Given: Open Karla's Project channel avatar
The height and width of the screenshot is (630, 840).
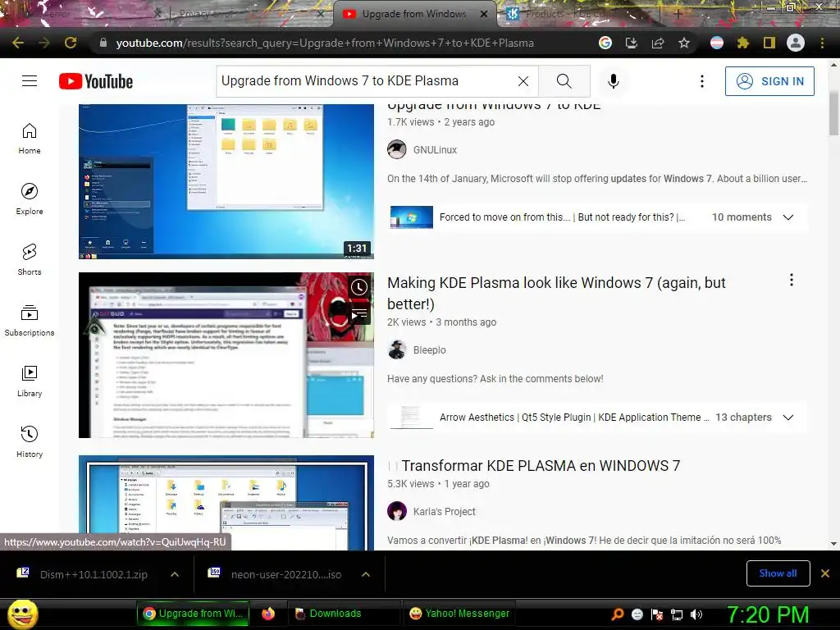Looking at the screenshot, I should [397, 511].
